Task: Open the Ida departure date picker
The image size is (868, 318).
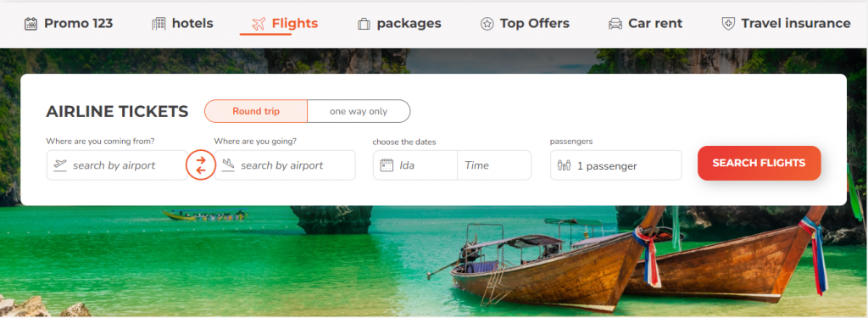Action: [415, 165]
